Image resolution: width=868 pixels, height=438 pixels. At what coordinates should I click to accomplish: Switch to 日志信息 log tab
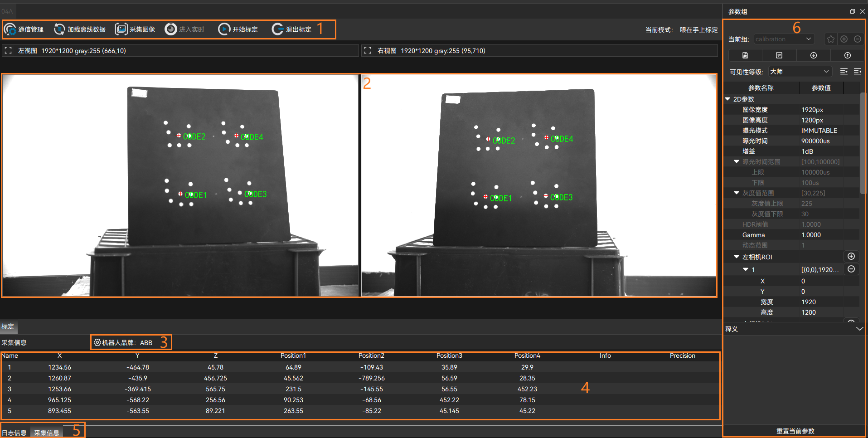point(15,433)
